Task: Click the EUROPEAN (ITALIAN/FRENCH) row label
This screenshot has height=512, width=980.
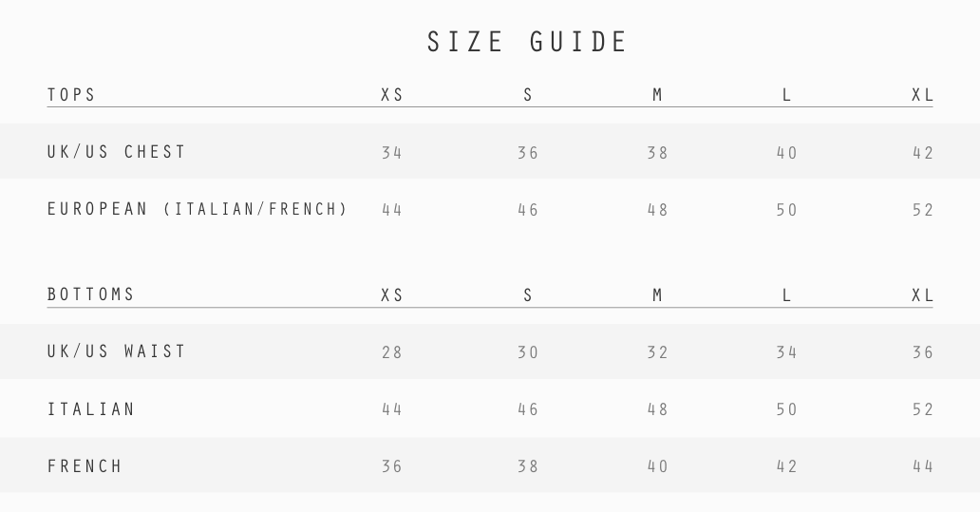Action: point(198,209)
